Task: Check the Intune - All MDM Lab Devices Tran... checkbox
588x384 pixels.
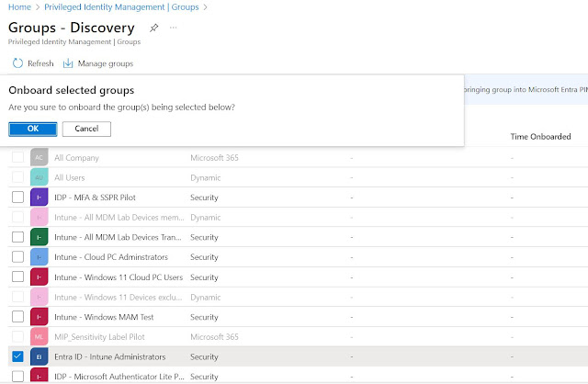Action: coord(17,237)
